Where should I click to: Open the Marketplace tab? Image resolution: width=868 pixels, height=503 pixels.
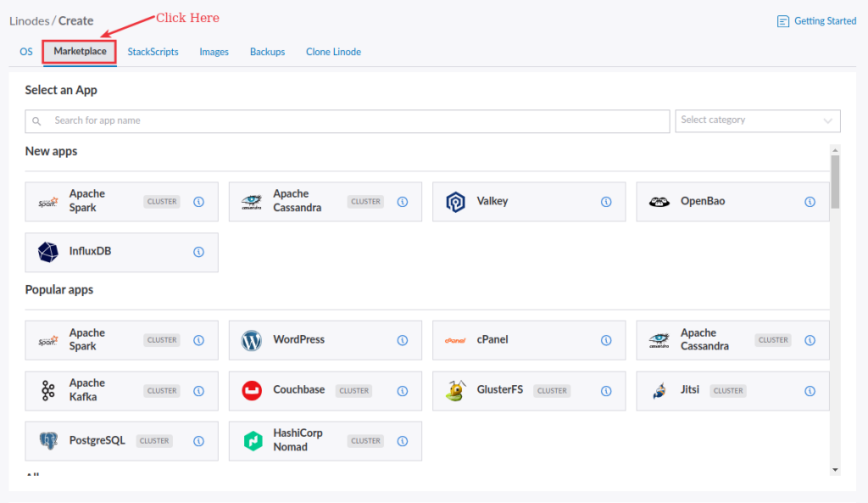tap(80, 52)
